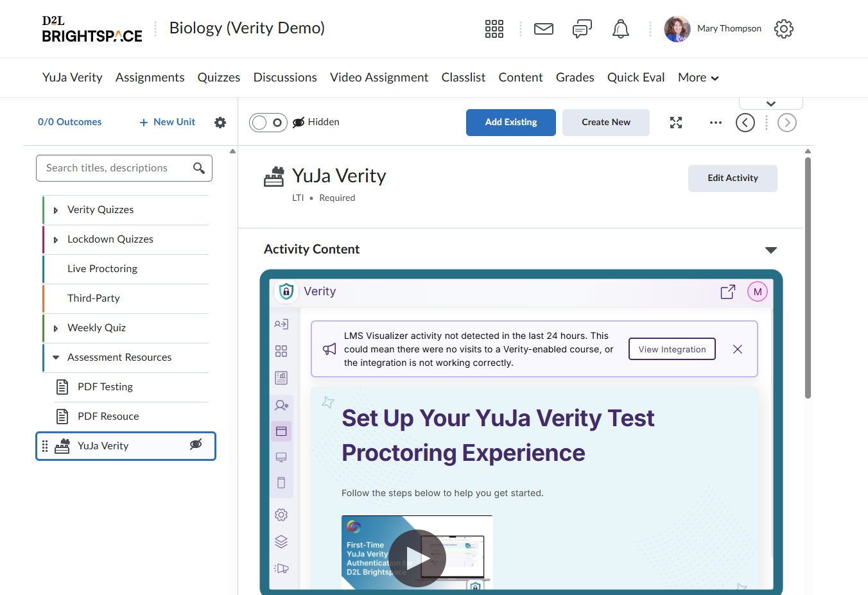
Task: Select the Live Proctoring unit
Action: (126, 269)
